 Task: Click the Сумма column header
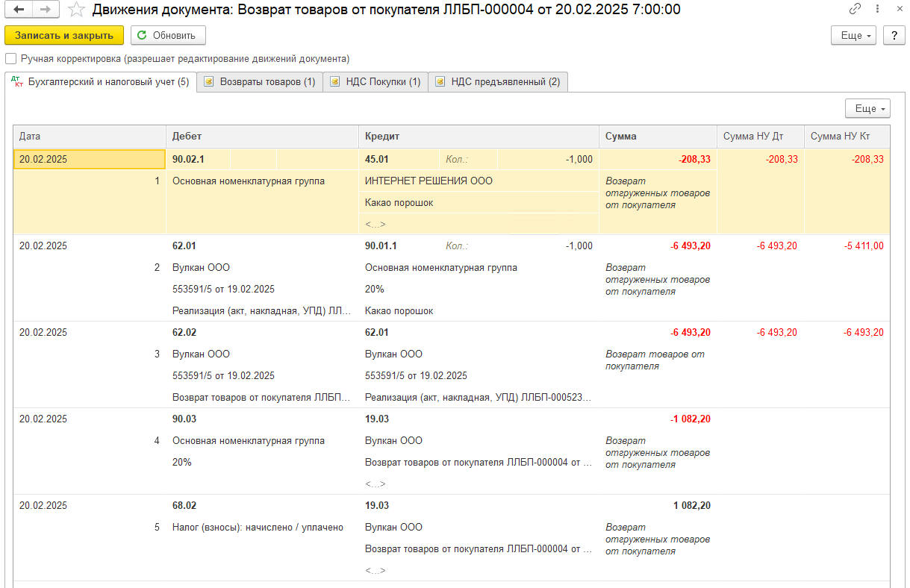[x=658, y=137]
